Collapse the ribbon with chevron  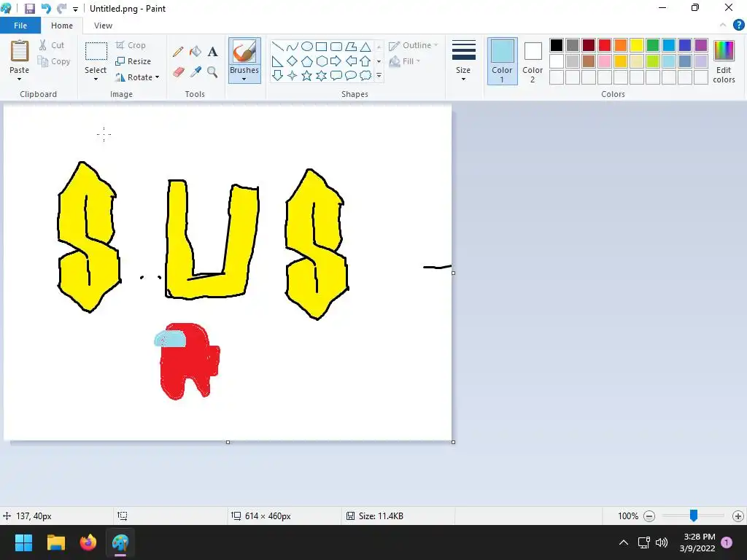coord(723,26)
